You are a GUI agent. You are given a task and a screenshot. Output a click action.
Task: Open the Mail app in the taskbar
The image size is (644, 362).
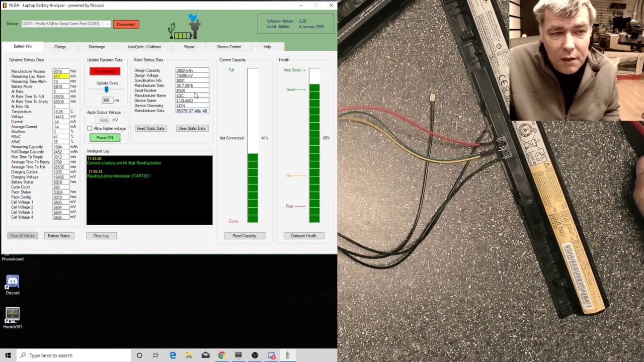point(205,355)
